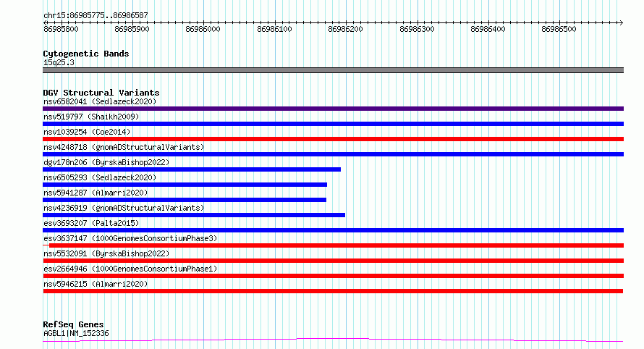644x349 pixels.
Task: Click the magenta AGBL1 gene line
Action: click(x=333, y=340)
